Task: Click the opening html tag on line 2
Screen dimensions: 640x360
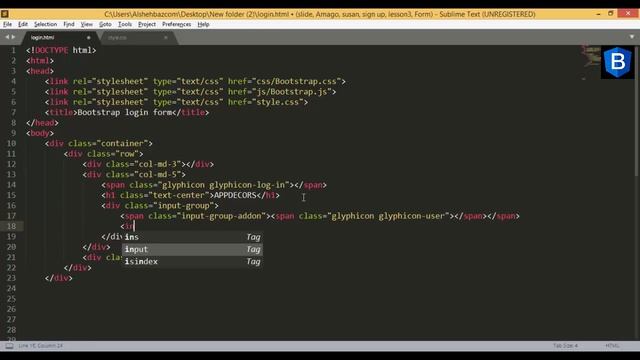Action: [40, 61]
